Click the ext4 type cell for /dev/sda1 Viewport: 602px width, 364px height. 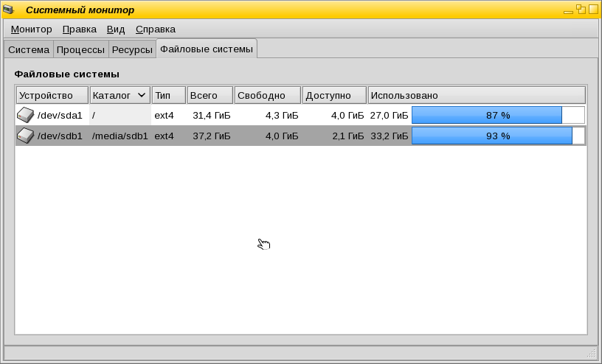pyautogui.click(x=164, y=115)
